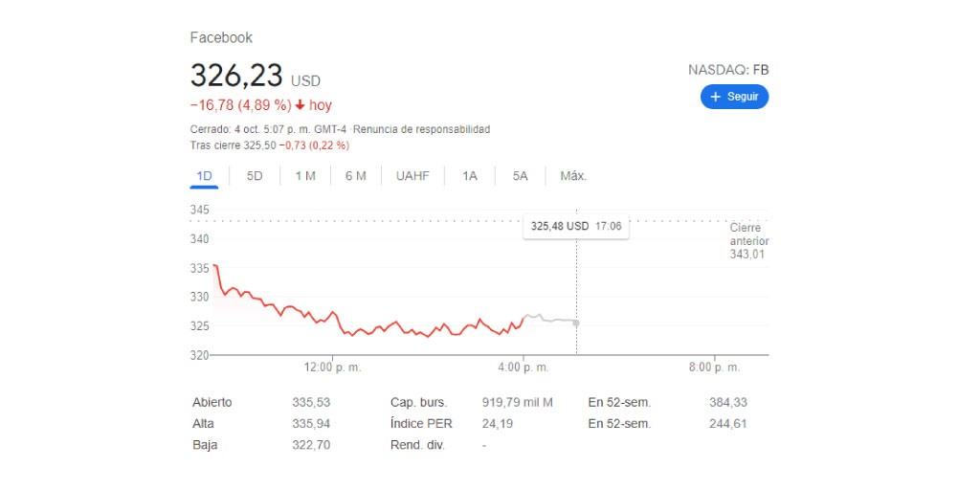Click the NASDAQ: FB ticker label
The width and height of the screenshot is (980, 490).
pos(728,70)
